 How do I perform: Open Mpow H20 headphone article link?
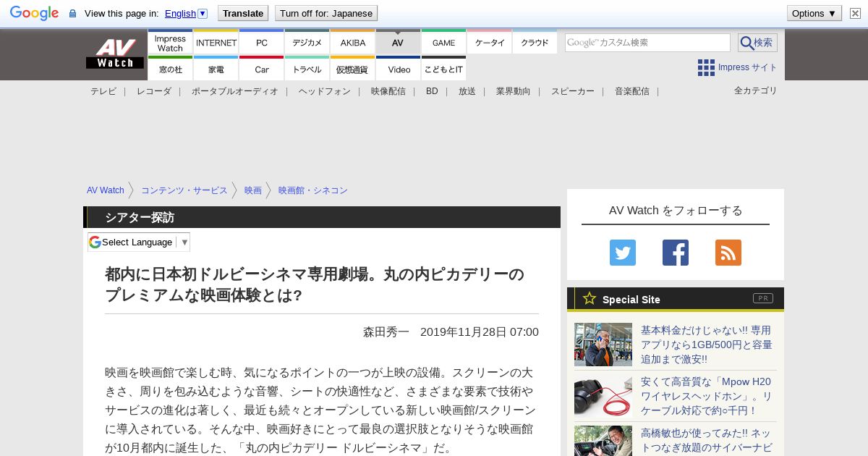coord(707,396)
